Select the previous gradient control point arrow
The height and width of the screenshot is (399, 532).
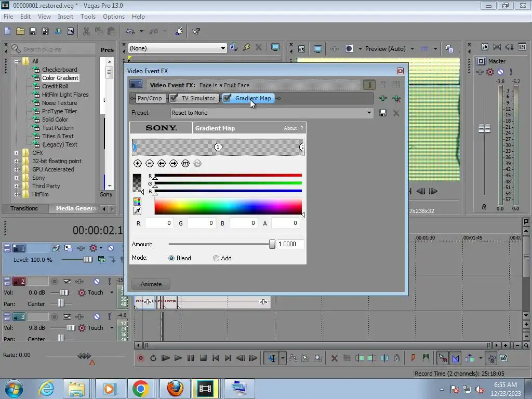[x=162, y=164]
